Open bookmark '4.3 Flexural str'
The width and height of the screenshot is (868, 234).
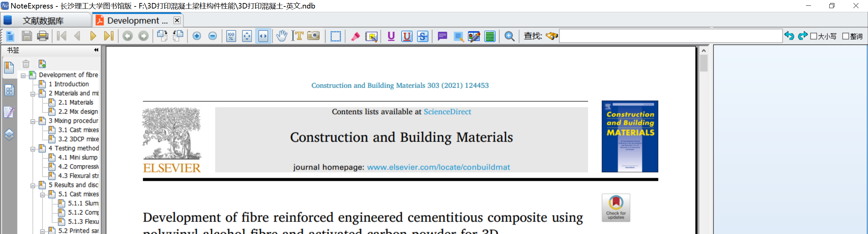[x=78, y=176]
